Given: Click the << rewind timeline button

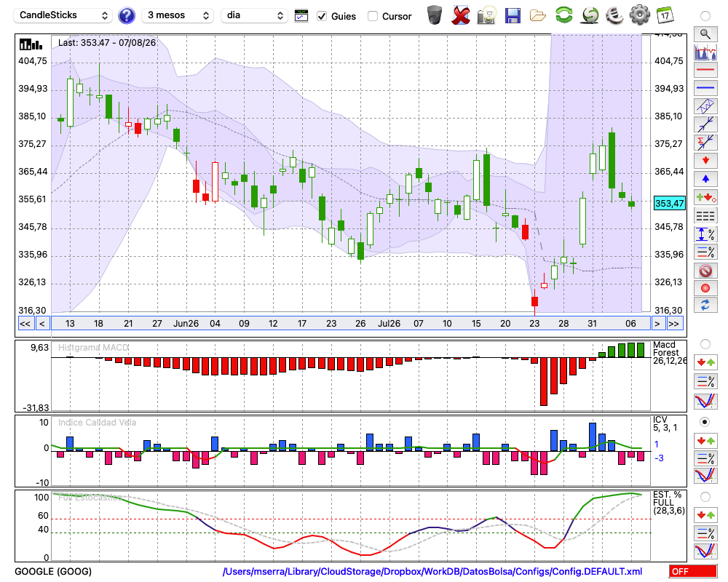Looking at the screenshot, I should pos(25,324).
